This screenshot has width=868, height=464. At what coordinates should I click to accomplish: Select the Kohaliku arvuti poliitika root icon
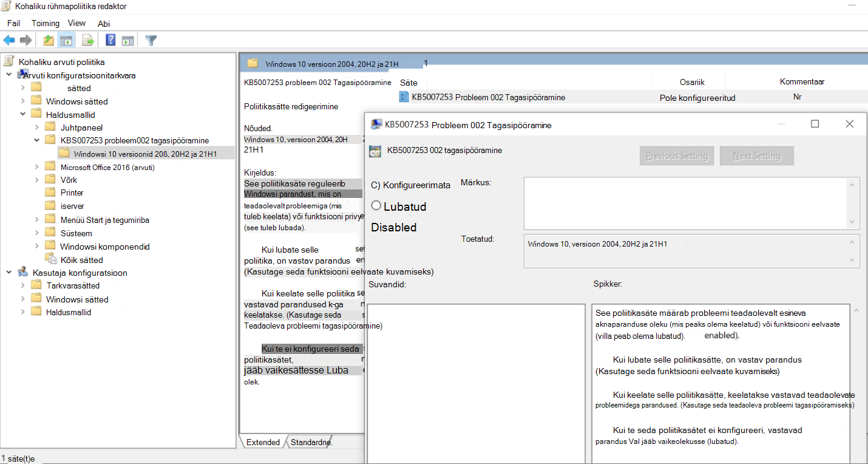[9, 61]
